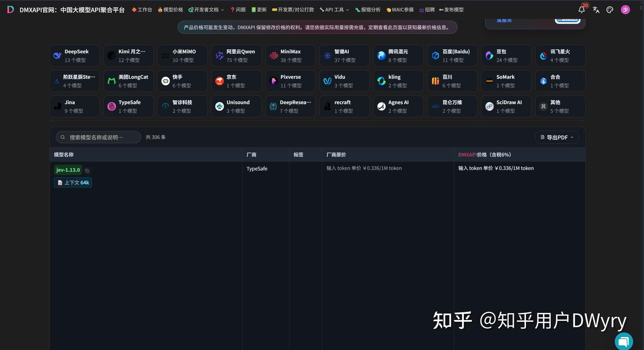Open the user avatar menu
Screen dimensions: 644x350
pos(625,10)
